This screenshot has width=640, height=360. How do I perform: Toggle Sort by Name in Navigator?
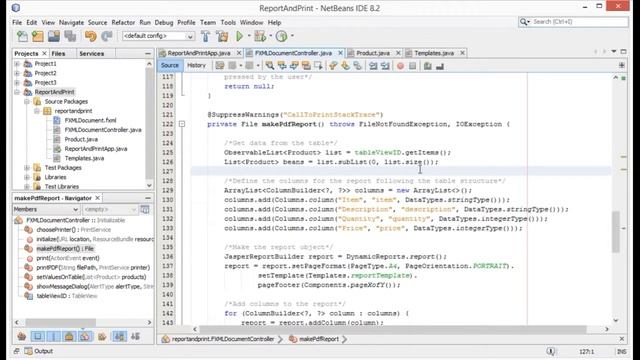coord(120,336)
